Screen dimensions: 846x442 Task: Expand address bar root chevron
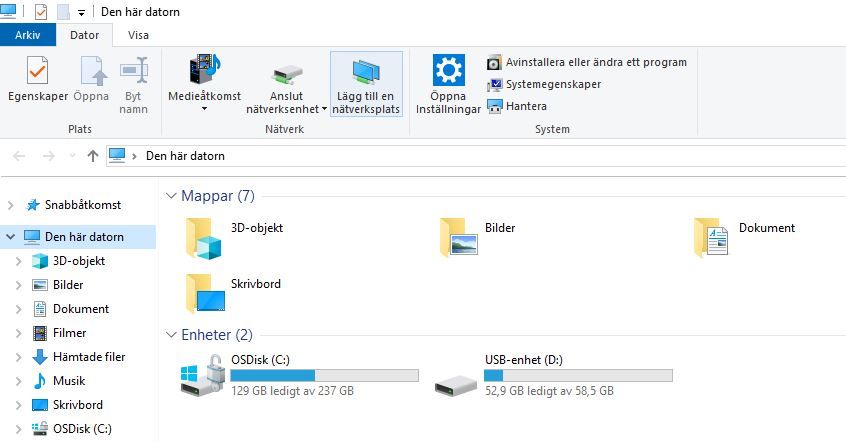pos(134,156)
